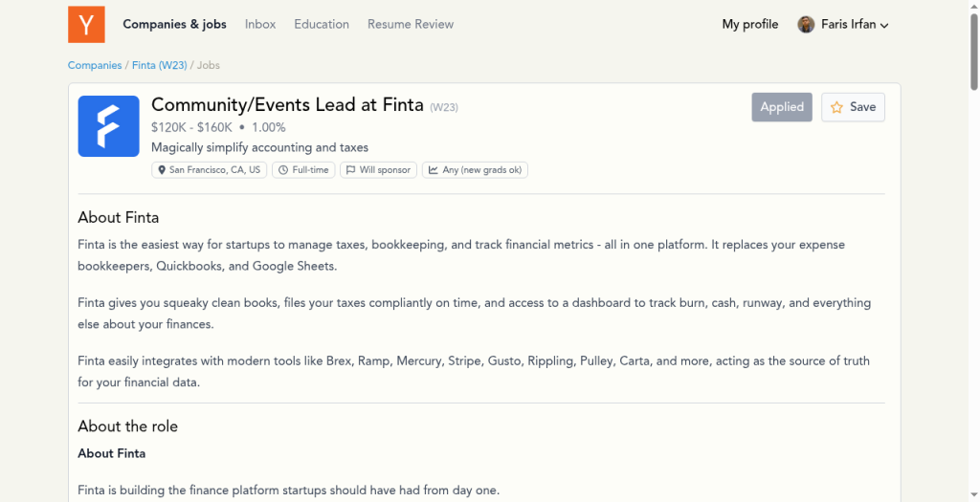Open My profile link
Image resolution: width=980 pixels, height=502 pixels.
pos(750,24)
